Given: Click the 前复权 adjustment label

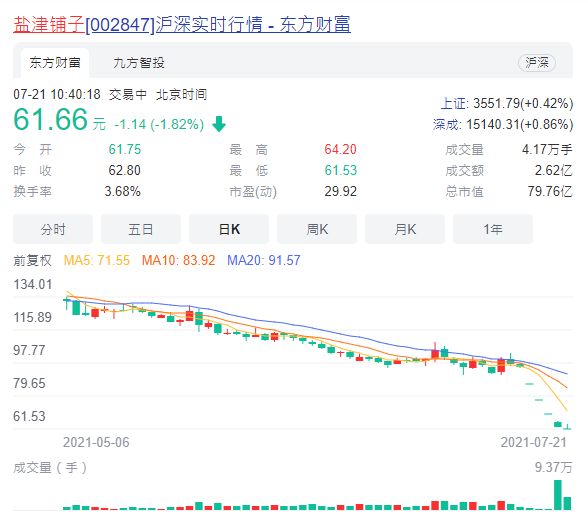Looking at the screenshot, I should pos(33,260).
